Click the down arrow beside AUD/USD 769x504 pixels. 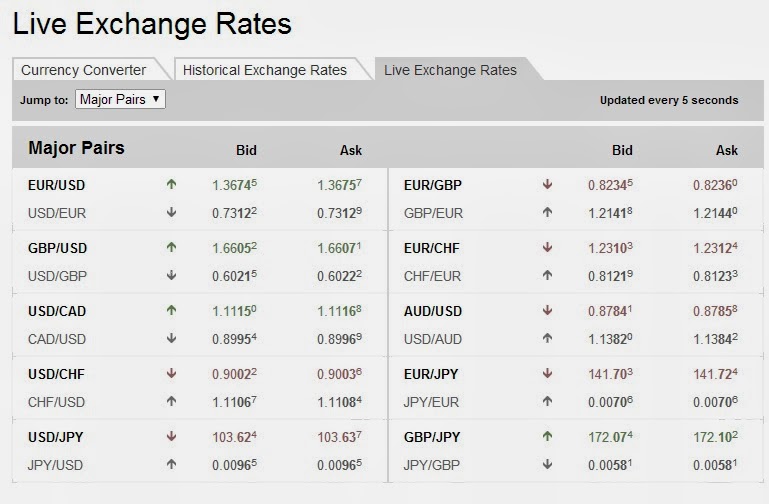547,310
